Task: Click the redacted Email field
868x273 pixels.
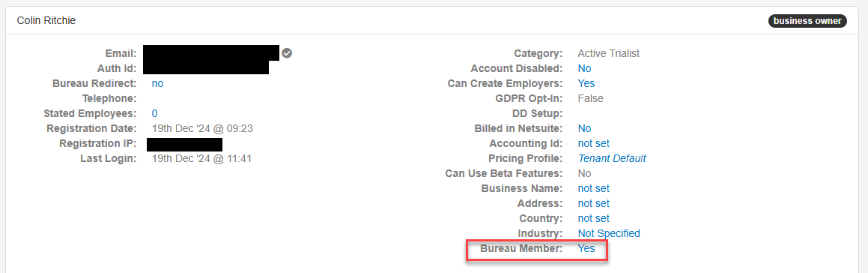Action: coord(211,52)
